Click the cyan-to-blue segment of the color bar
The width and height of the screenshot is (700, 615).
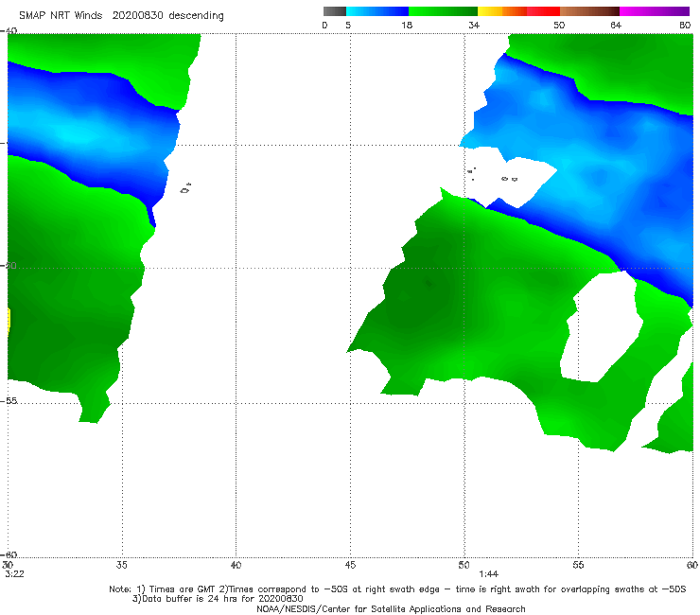coord(377,11)
